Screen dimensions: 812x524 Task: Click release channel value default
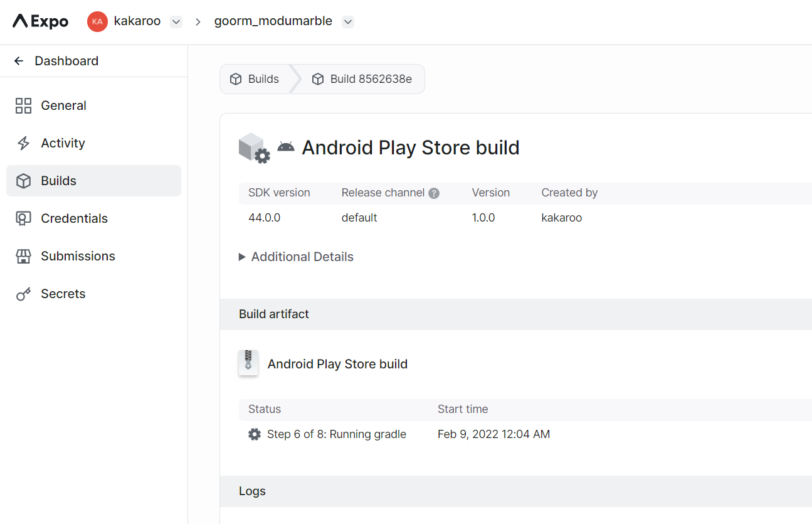[x=359, y=218]
